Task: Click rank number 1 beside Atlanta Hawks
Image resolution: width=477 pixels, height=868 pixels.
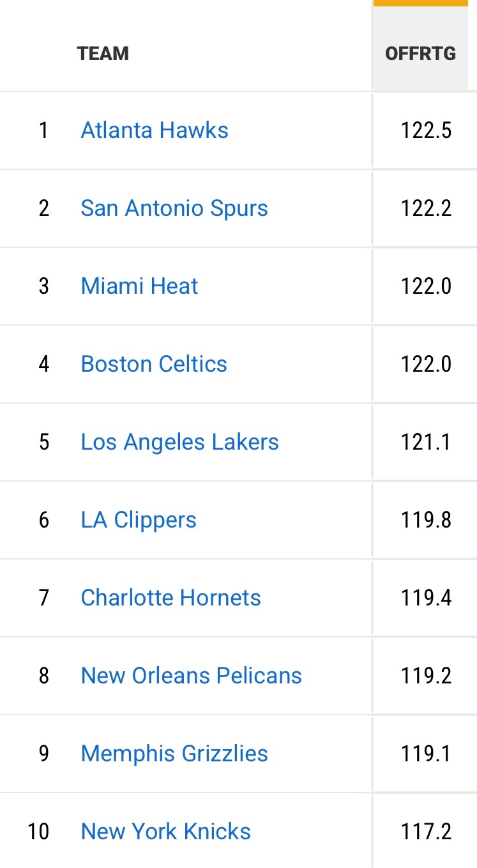Action: pyautogui.click(x=43, y=130)
